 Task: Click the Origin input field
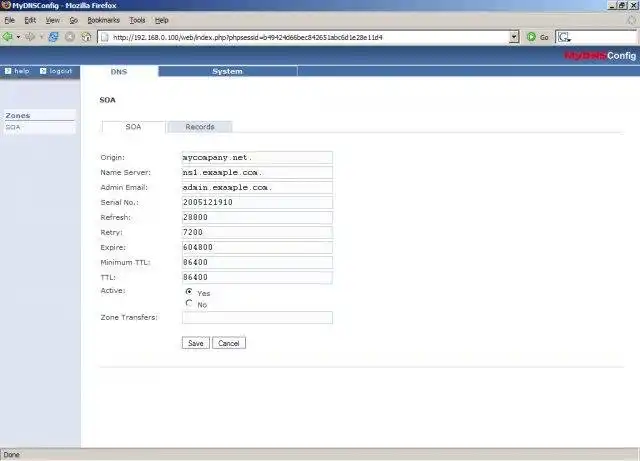pyautogui.click(x=257, y=158)
